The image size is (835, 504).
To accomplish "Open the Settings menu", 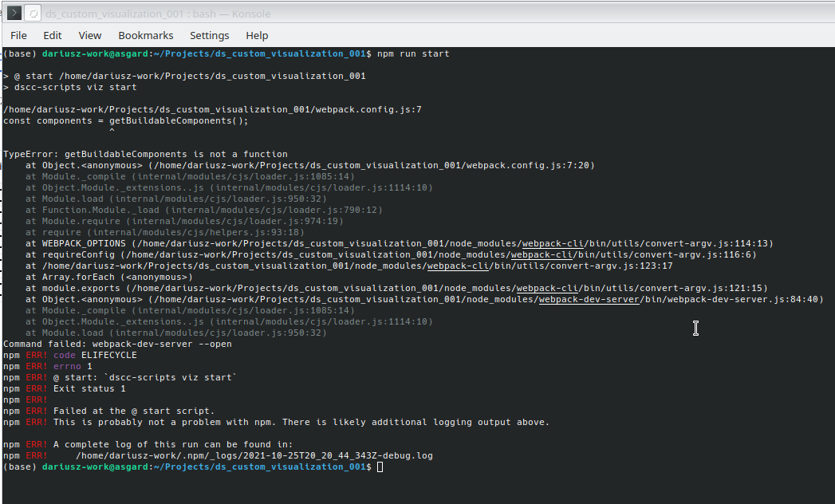I will [209, 35].
